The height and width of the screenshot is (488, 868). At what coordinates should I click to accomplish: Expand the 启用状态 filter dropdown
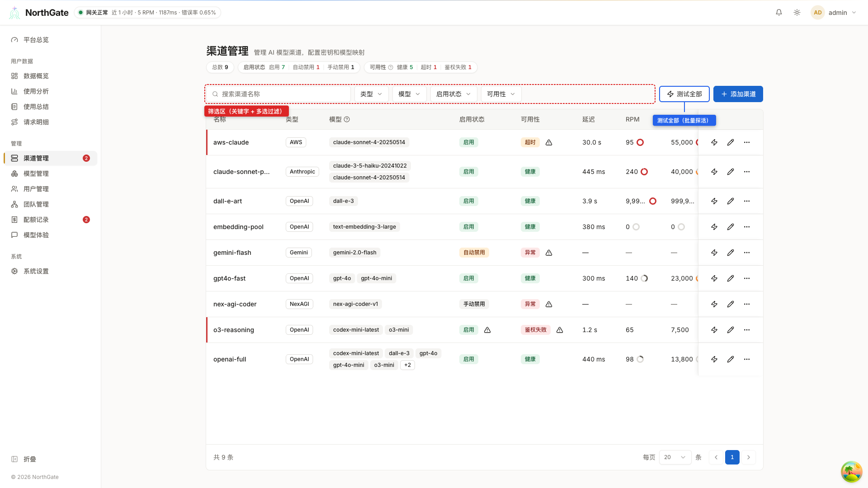[x=453, y=94]
